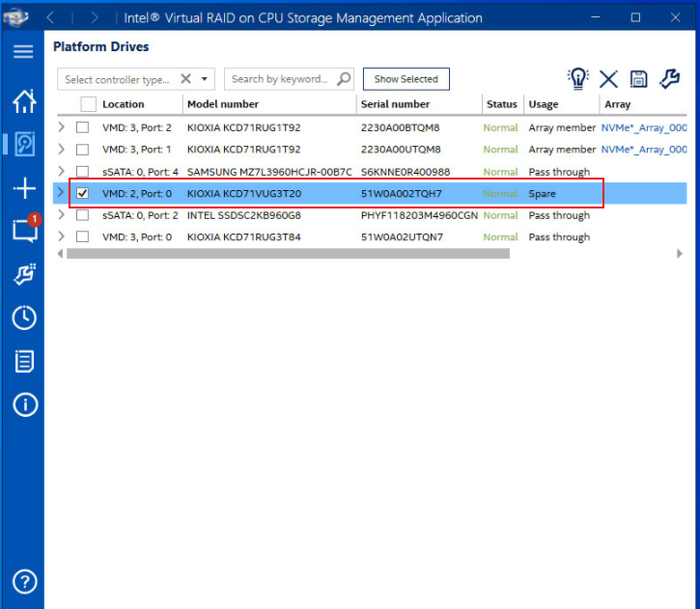Check the sSATA: 0, Port: 4 drive checkbox
The width and height of the screenshot is (700, 609).
[x=82, y=172]
